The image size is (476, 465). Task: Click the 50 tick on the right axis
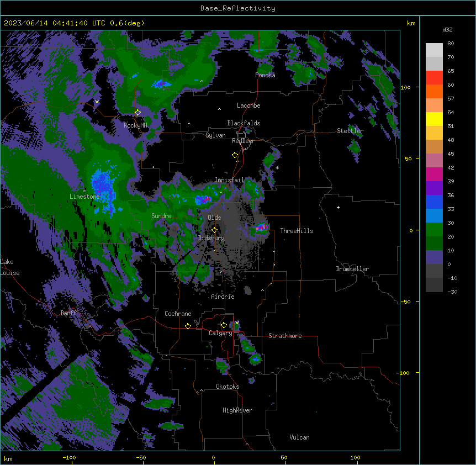pyautogui.click(x=408, y=158)
